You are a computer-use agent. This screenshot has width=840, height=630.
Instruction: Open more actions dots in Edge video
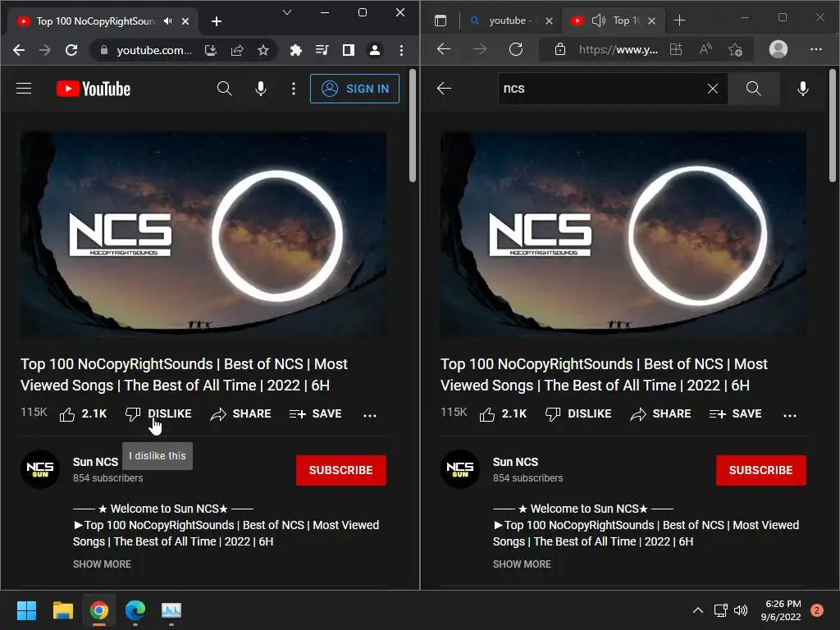click(x=790, y=414)
